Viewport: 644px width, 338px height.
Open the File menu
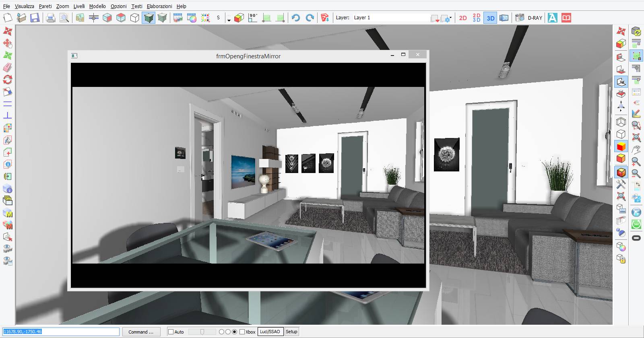tap(6, 6)
